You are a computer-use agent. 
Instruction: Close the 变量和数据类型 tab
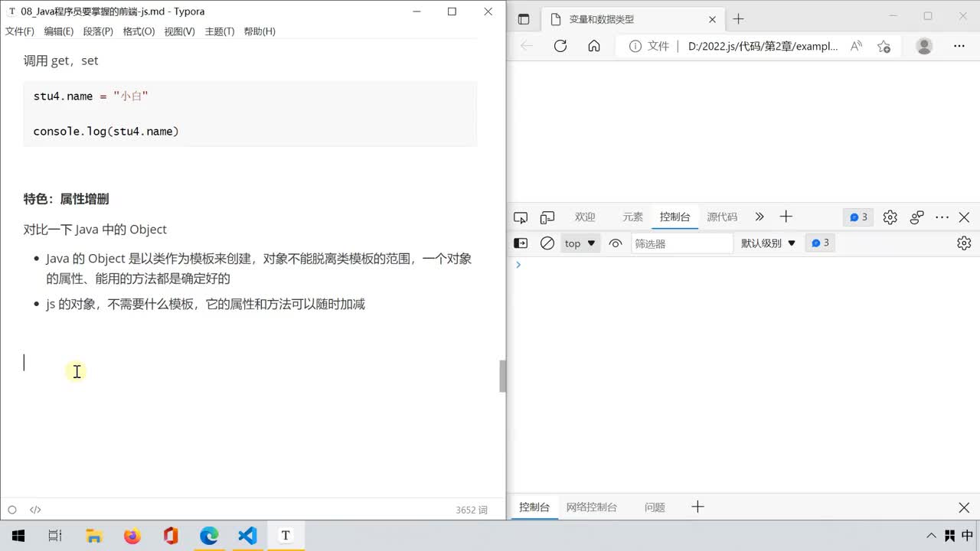point(713,19)
